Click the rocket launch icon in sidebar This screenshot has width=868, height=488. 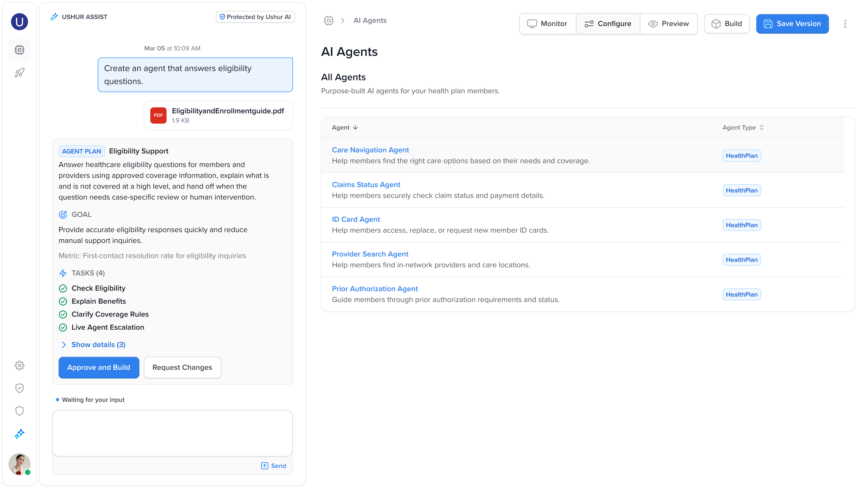19,73
